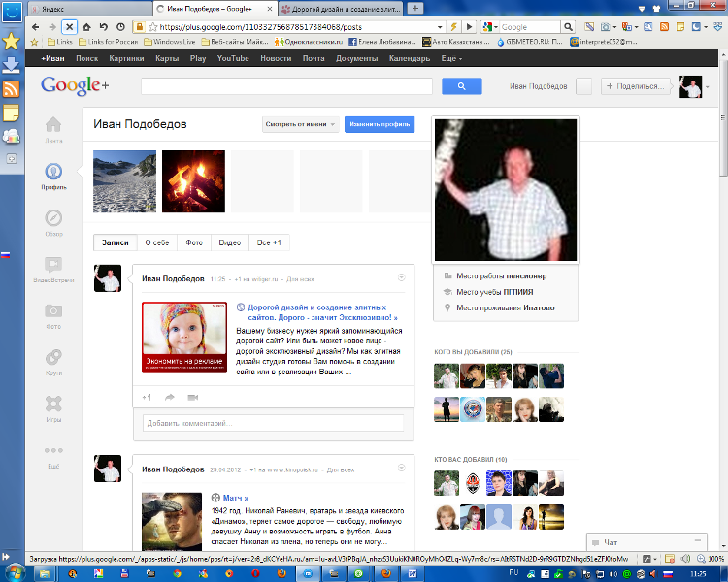728x582 pixels.
Task: Open the Одноклассники.ru bookmark
Action: 309,42
